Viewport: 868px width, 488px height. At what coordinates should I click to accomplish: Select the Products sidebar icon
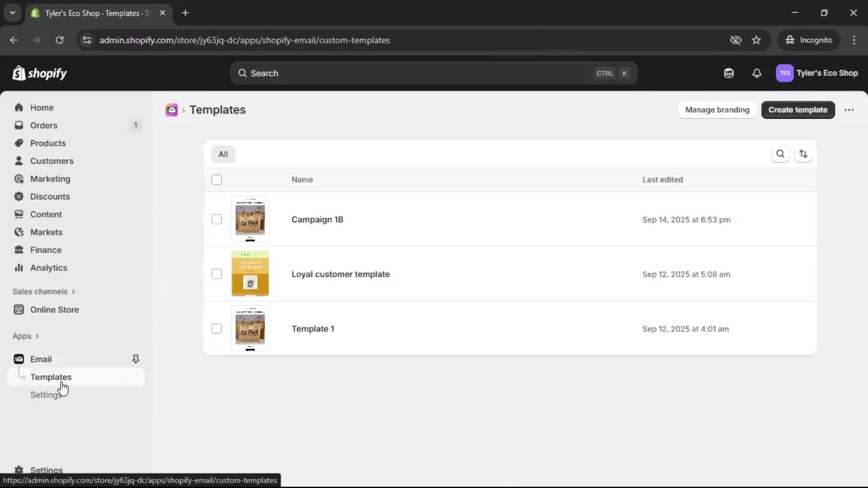[x=19, y=143]
